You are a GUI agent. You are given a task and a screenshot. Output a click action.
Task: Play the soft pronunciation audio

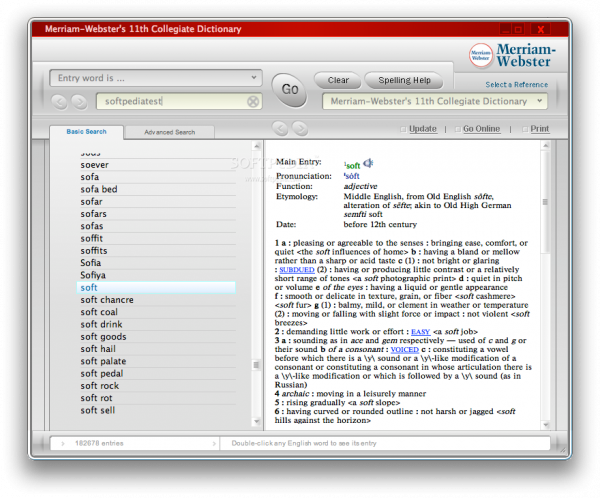[x=368, y=163]
